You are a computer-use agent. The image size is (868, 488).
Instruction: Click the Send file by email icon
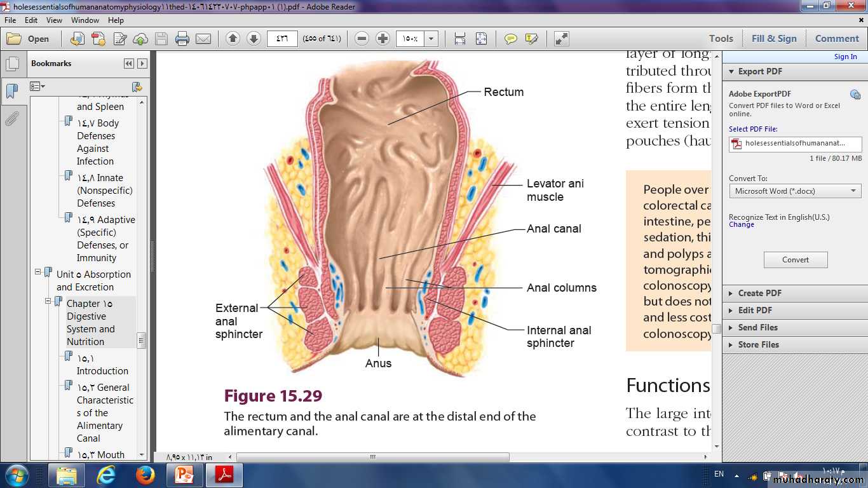point(203,39)
